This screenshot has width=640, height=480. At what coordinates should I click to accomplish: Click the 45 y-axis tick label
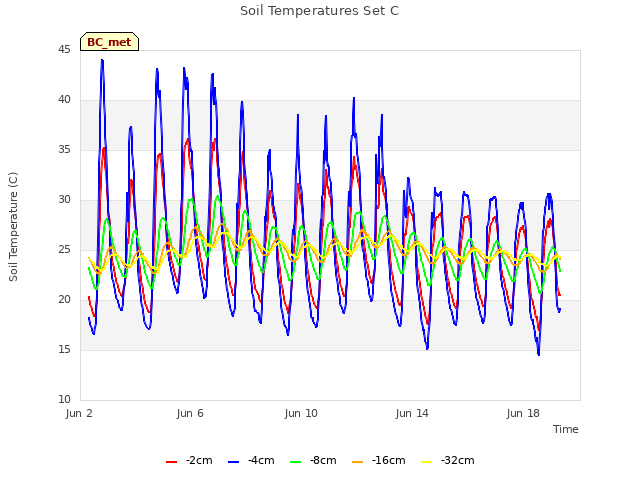pyautogui.click(x=64, y=50)
